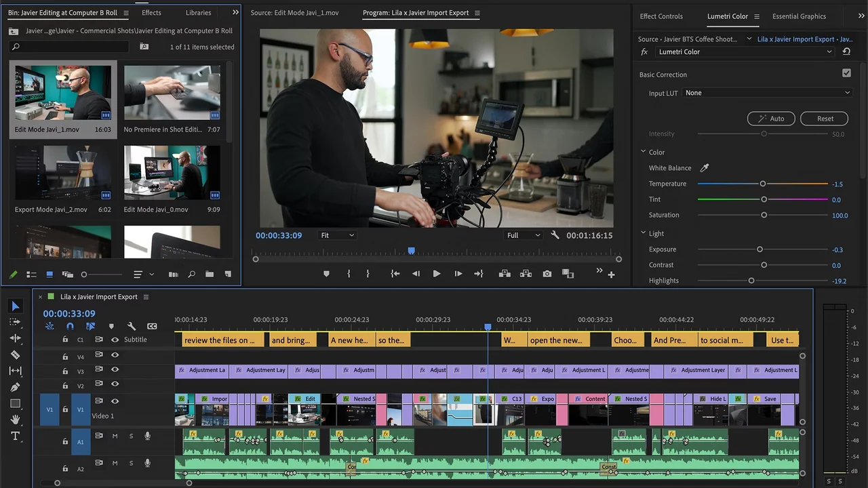Show more panel tabs in bin group
This screenshot has width=868, height=488.
tap(235, 12)
